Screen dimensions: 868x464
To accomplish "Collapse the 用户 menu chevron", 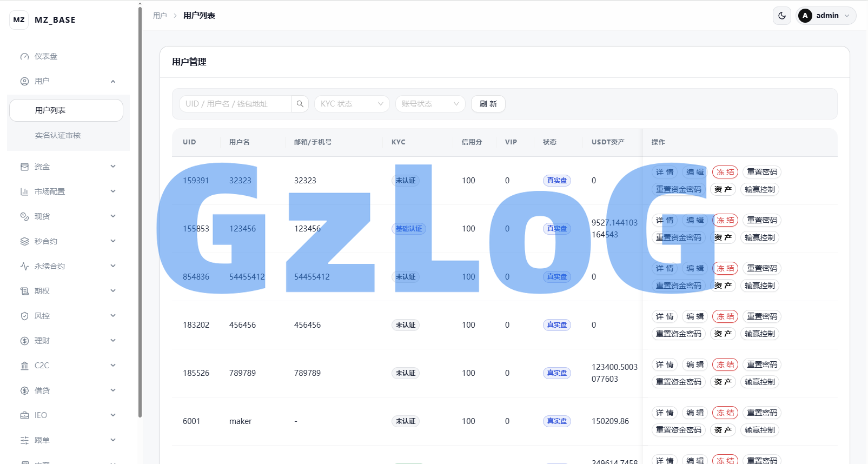I will click(113, 82).
